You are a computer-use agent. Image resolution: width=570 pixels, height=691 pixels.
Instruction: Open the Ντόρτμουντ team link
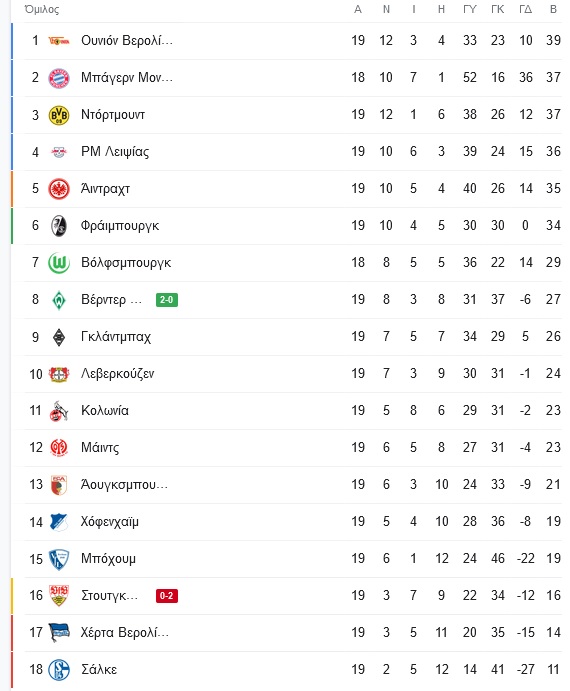[x=113, y=115]
